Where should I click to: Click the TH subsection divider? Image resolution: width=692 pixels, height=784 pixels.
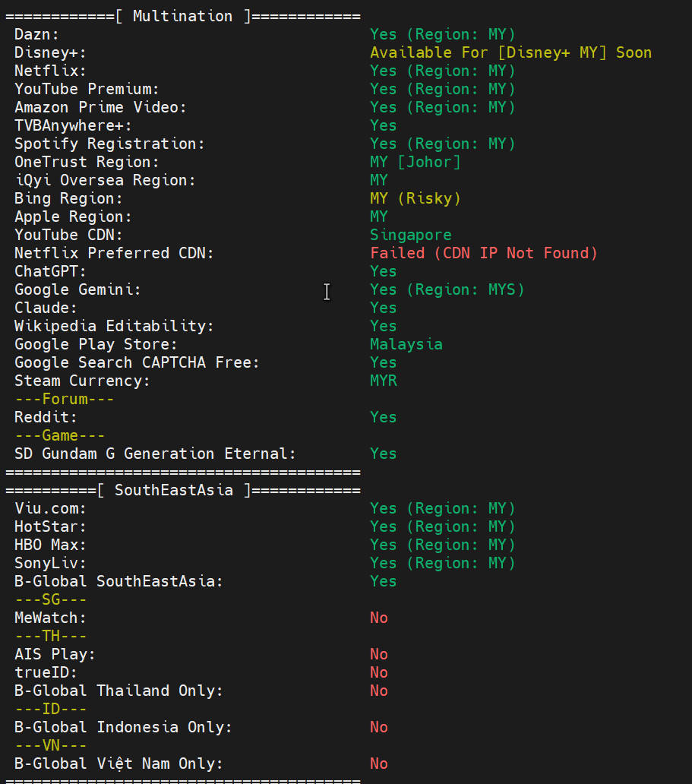50,636
